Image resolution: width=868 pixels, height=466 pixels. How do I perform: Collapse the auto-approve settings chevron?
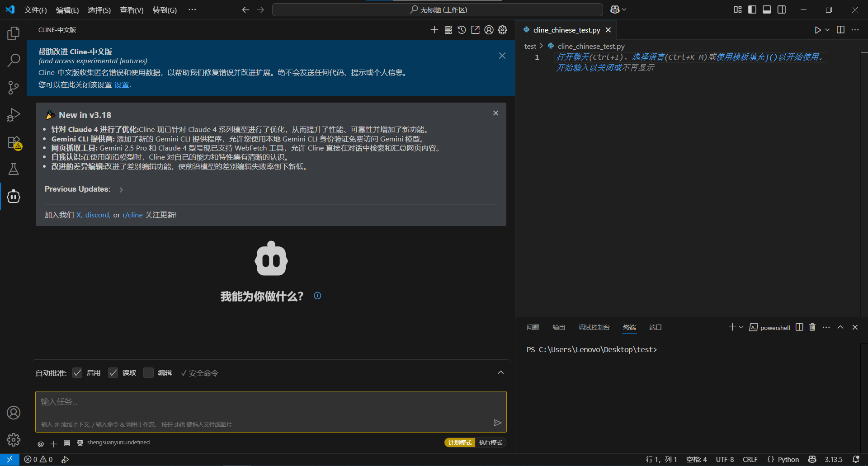pos(500,372)
